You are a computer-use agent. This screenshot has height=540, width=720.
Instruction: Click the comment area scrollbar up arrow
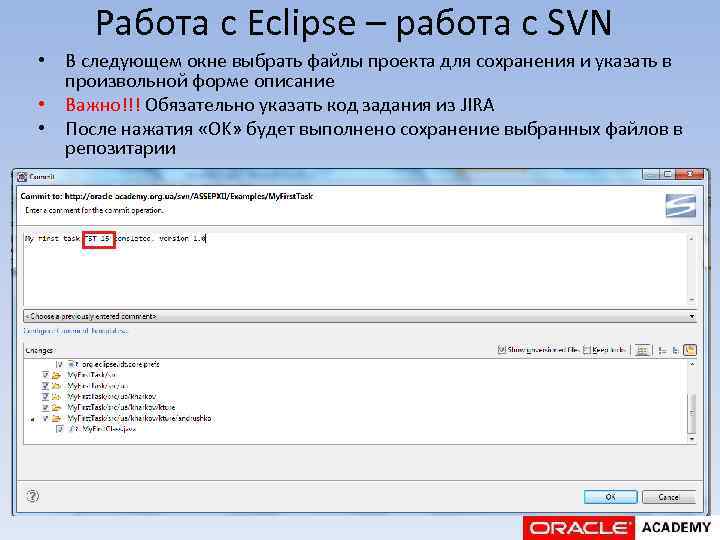(x=692, y=238)
